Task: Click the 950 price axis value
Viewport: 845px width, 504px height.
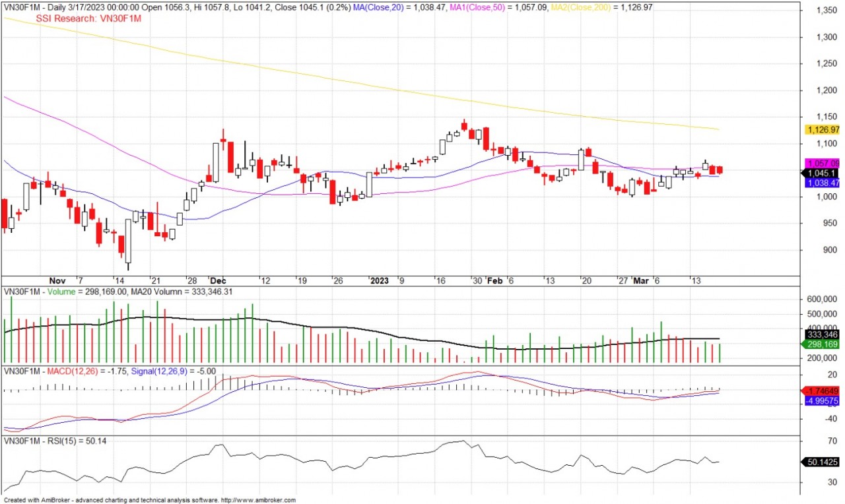Action: 829,223
